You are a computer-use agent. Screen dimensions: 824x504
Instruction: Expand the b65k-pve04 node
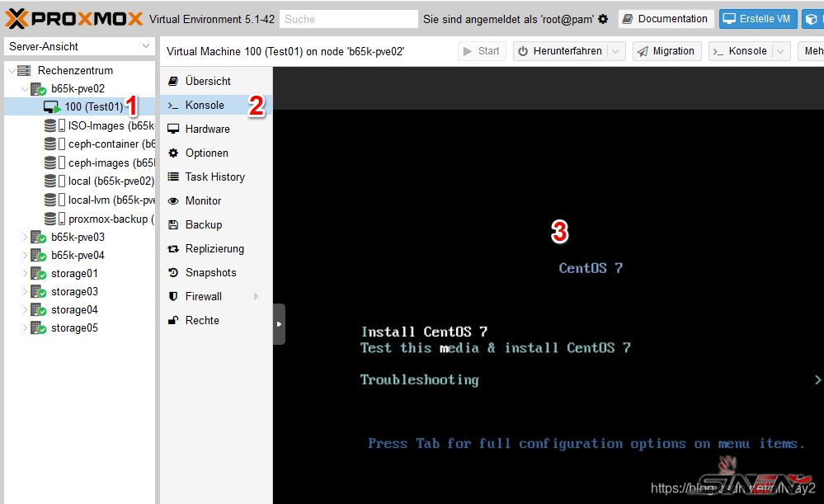[25, 256]
